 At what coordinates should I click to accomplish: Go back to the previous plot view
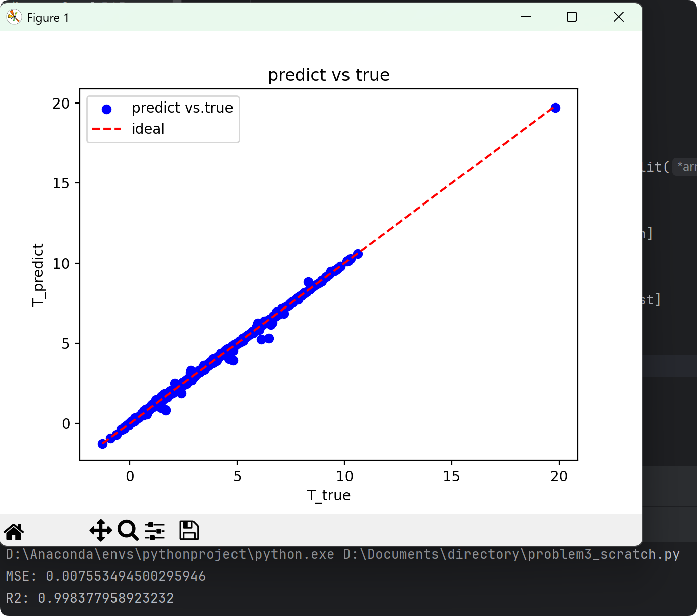[x=40, y=531]
